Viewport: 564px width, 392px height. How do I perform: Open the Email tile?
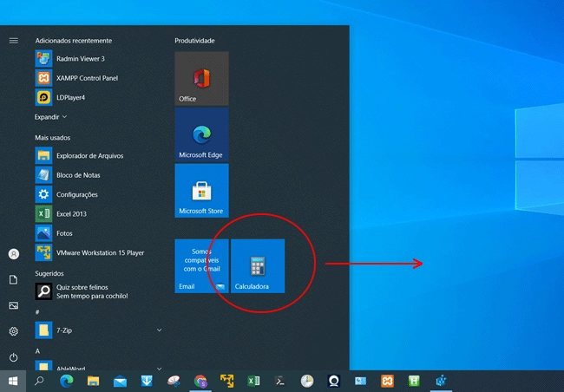201,266
